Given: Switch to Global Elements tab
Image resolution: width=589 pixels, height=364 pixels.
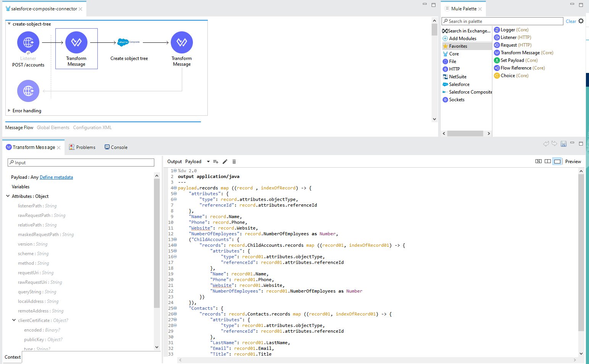Looking at the screenshot, I should (x=53, y=128).
